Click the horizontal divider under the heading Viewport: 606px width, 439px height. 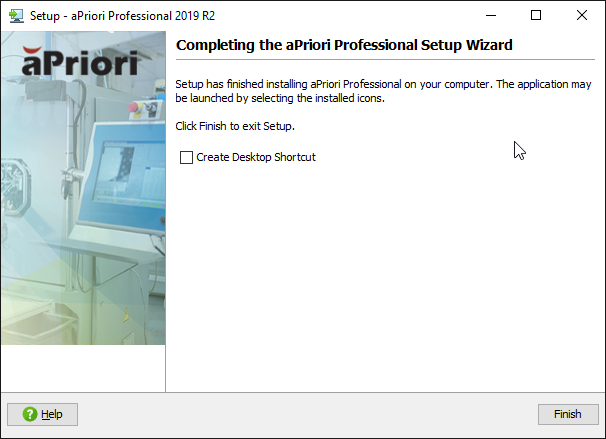[385, 59]
